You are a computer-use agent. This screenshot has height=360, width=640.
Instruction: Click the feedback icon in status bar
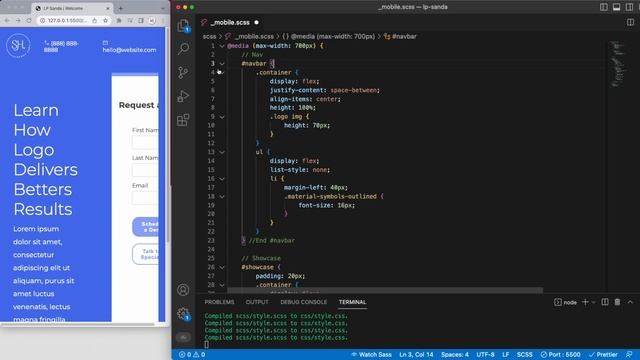[629, 354]
